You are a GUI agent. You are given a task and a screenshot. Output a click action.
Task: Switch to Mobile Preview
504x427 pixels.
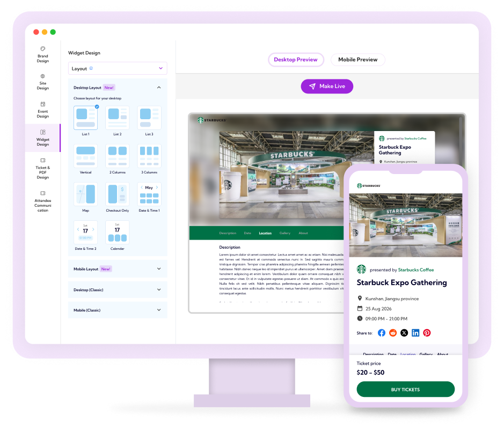pos(358,60)
